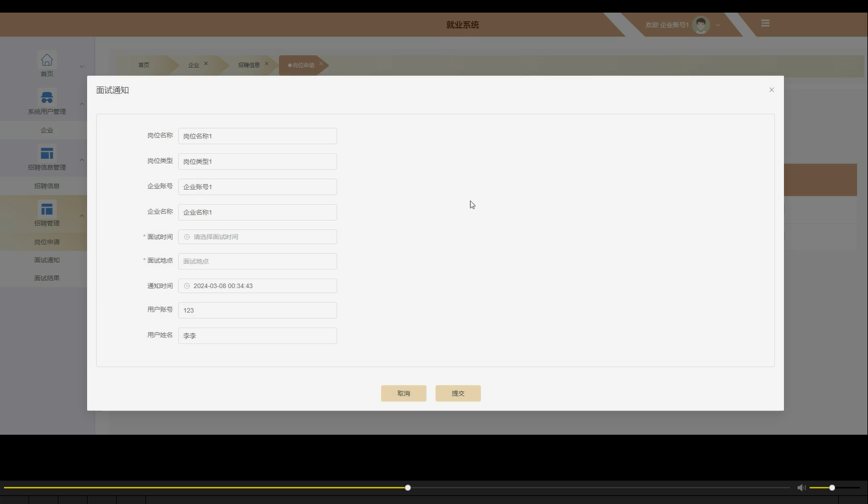Click the 系统用户管理 sidebar icon
Viewport: 868px width, 504px height.
47,97
